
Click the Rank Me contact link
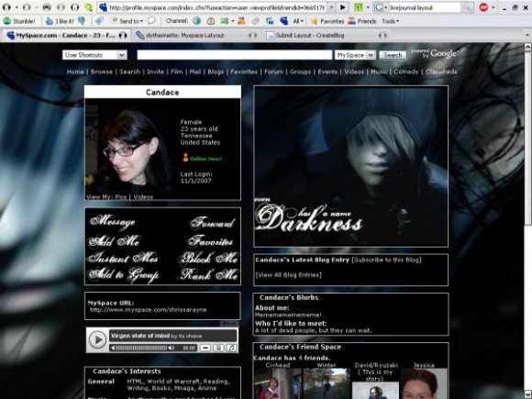point(208,275)
